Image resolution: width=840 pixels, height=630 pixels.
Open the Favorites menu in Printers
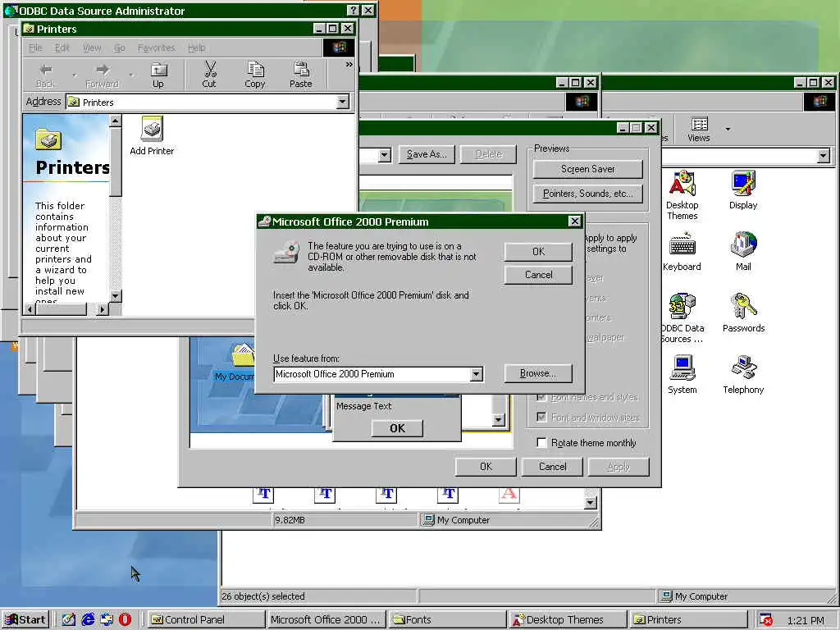pos(157,48)
